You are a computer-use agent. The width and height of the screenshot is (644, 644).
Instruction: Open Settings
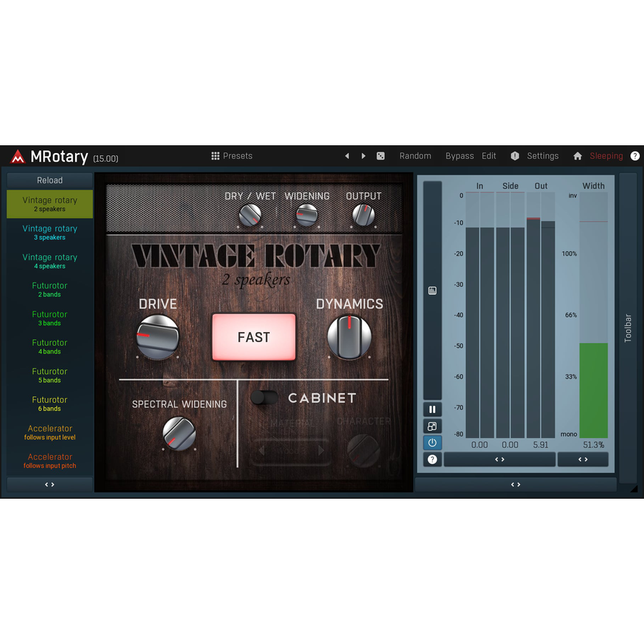point(542,156)
